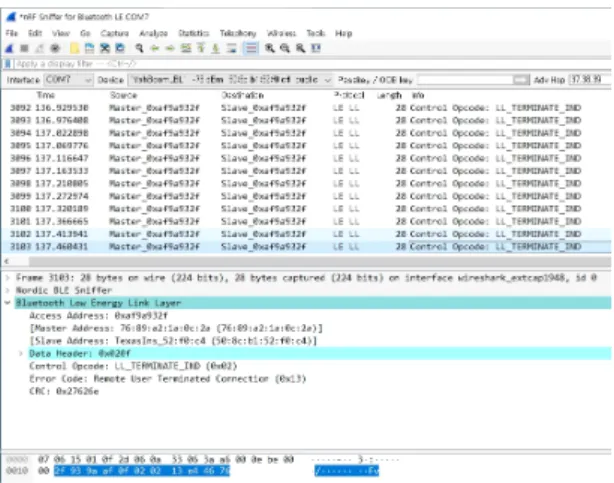This screenshot has height=483, width=614.
Task: Zoom in main window text
Action: [270, 48]
